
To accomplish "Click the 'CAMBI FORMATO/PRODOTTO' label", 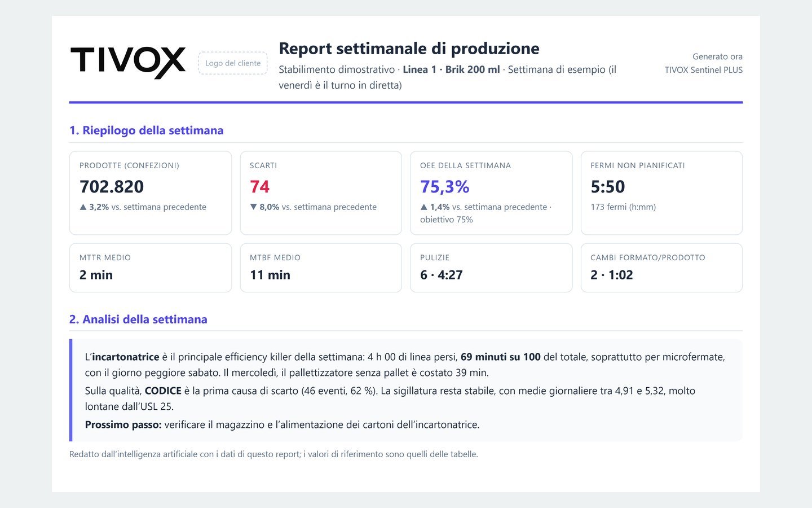I will (648, 257).
